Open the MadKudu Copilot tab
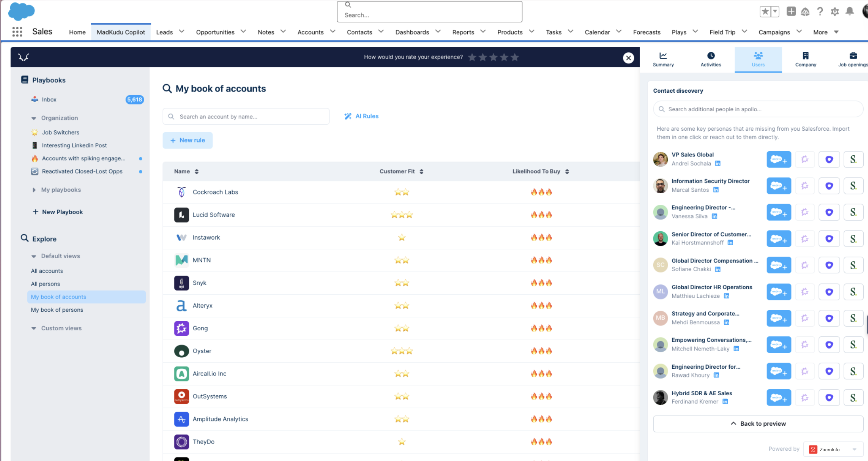 click(121, 32)
